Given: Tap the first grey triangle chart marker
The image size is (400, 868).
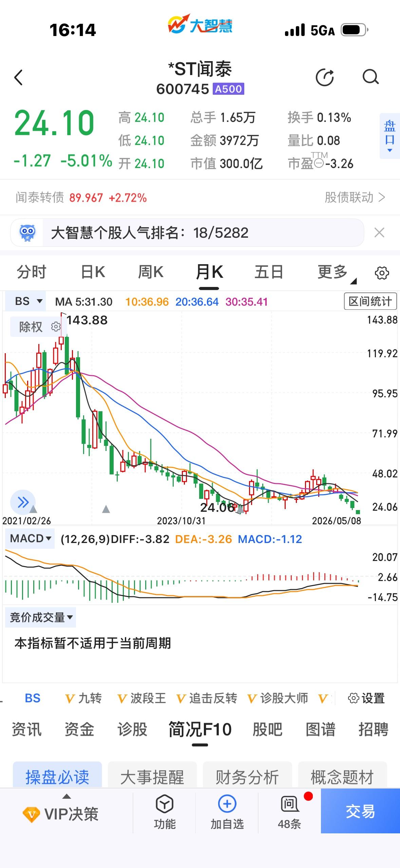Looking at the screenshot, I should click(33, 509).
